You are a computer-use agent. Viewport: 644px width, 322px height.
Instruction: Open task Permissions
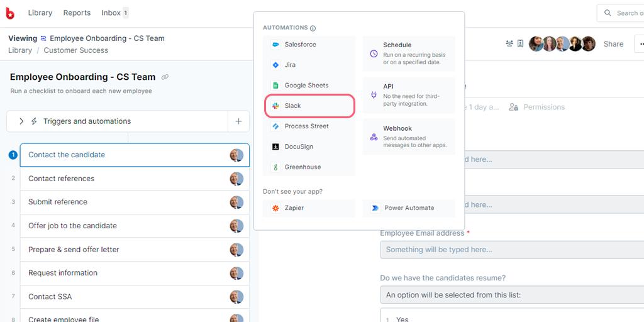tap(537, 107)
